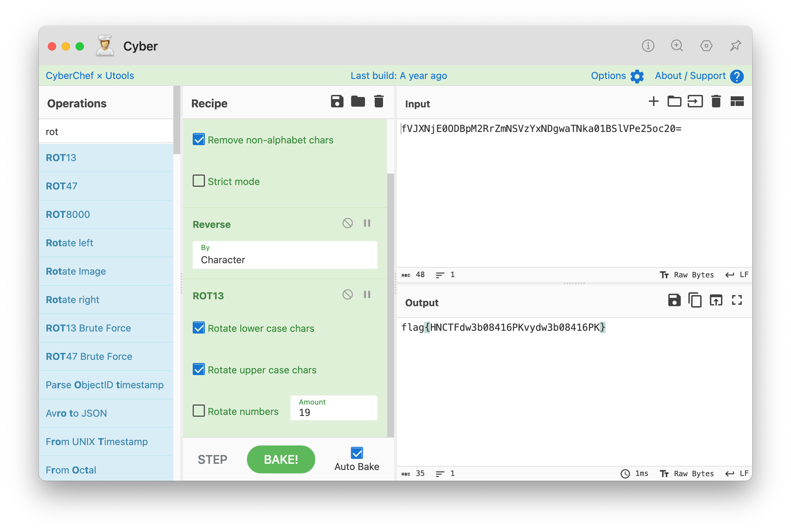Uncheck Remove non-alphabet chars
Viewport: 791px width, 532px height.
coord(199,140)
